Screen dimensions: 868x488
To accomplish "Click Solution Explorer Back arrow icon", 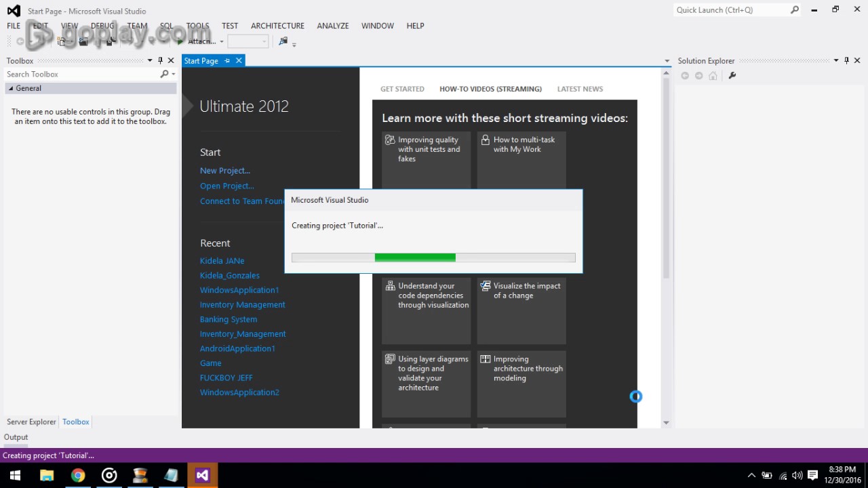I will [x=685, y=75].
